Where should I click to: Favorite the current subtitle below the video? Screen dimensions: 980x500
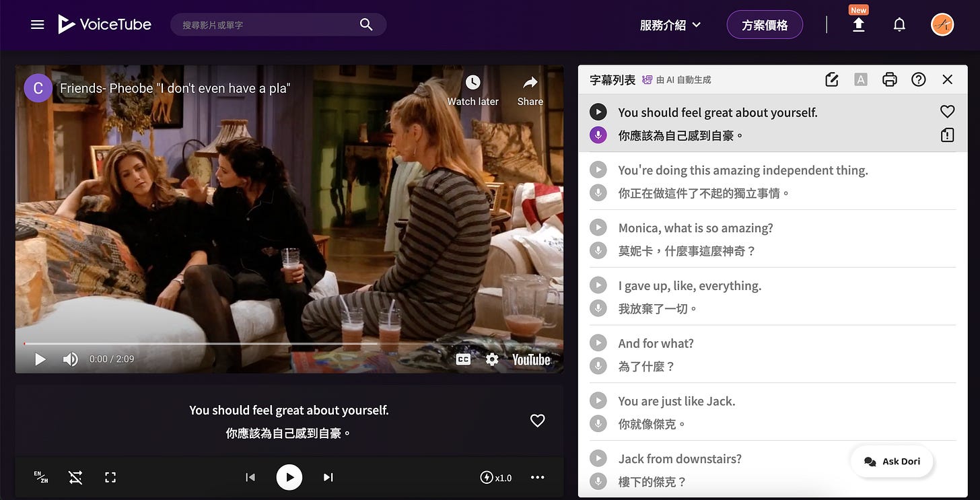537,421
